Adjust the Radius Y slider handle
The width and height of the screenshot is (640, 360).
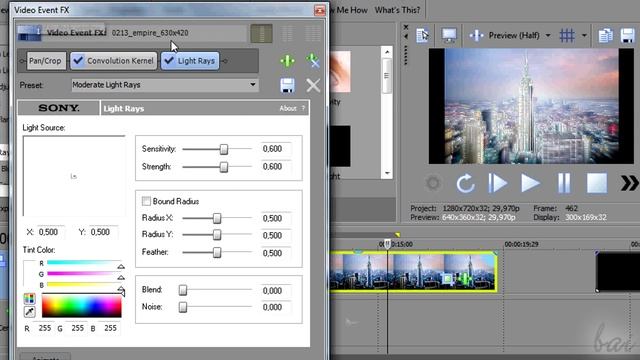point(217,235)
